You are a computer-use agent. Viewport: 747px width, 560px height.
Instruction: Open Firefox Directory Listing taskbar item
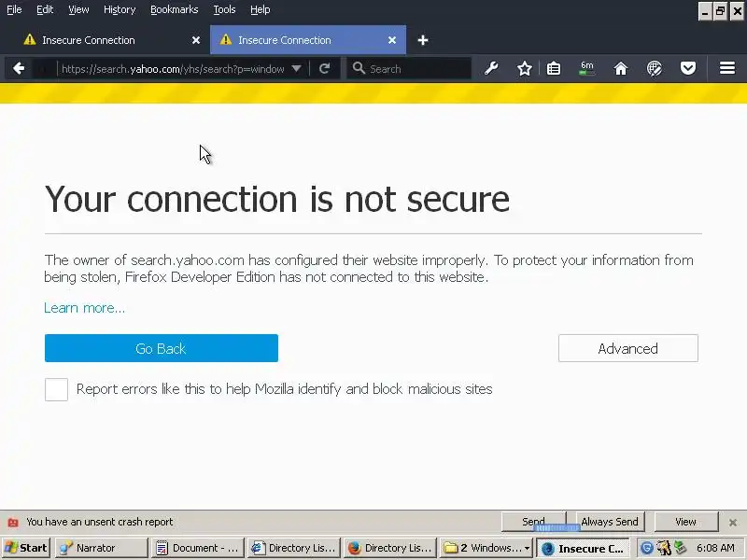pyautogui.click(x=389, y=548)
